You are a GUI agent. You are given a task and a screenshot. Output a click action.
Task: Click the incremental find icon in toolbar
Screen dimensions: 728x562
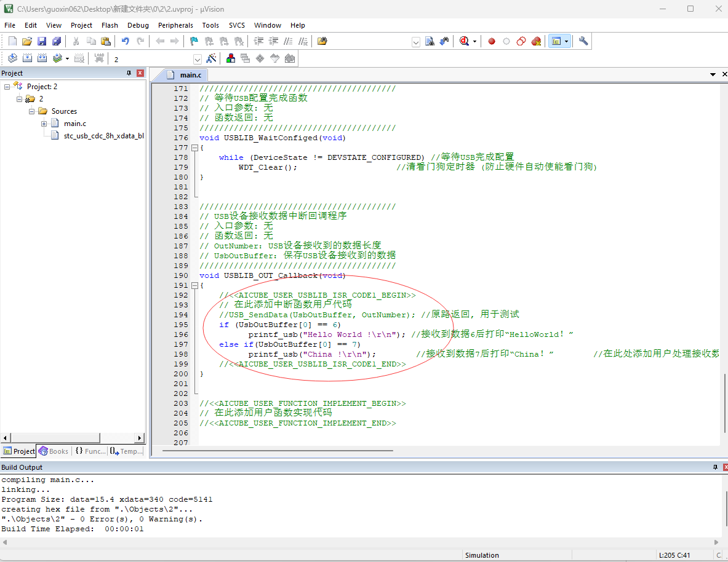(x=444, y=41)
